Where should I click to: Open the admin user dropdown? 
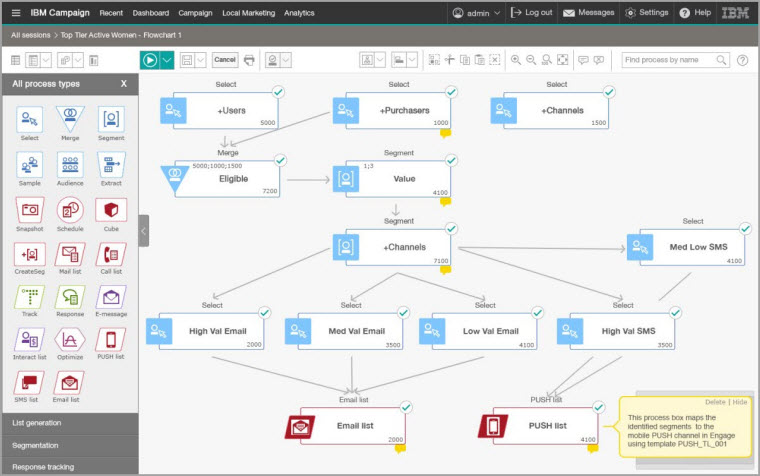(x=476, y=13)
